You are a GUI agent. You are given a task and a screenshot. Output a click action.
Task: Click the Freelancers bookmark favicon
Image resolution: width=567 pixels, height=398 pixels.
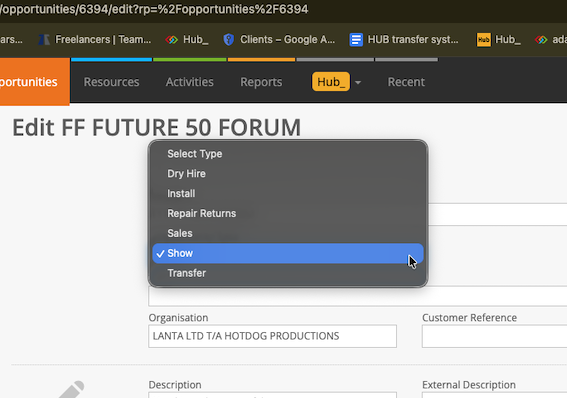[44, 39]
